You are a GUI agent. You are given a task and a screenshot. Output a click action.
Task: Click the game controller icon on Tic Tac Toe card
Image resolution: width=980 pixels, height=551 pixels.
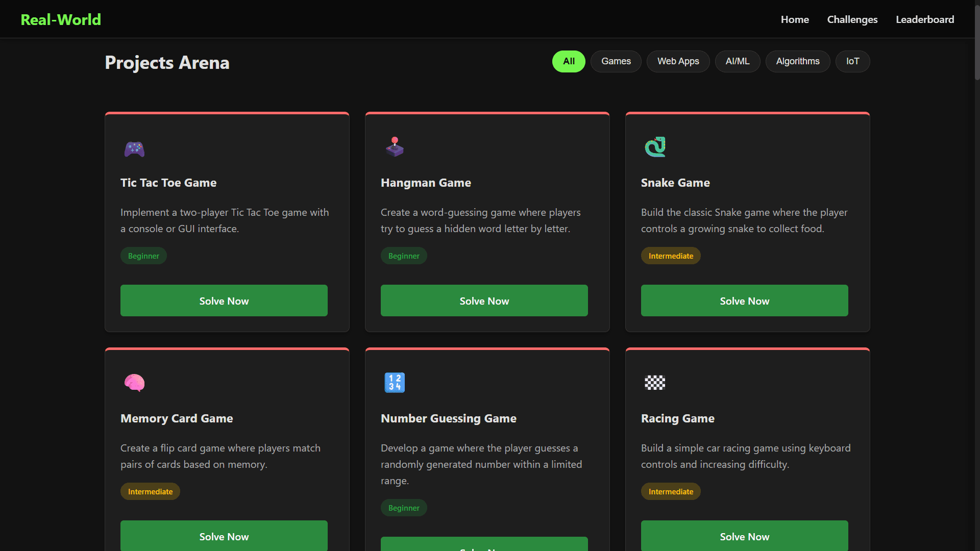(134, 149)
